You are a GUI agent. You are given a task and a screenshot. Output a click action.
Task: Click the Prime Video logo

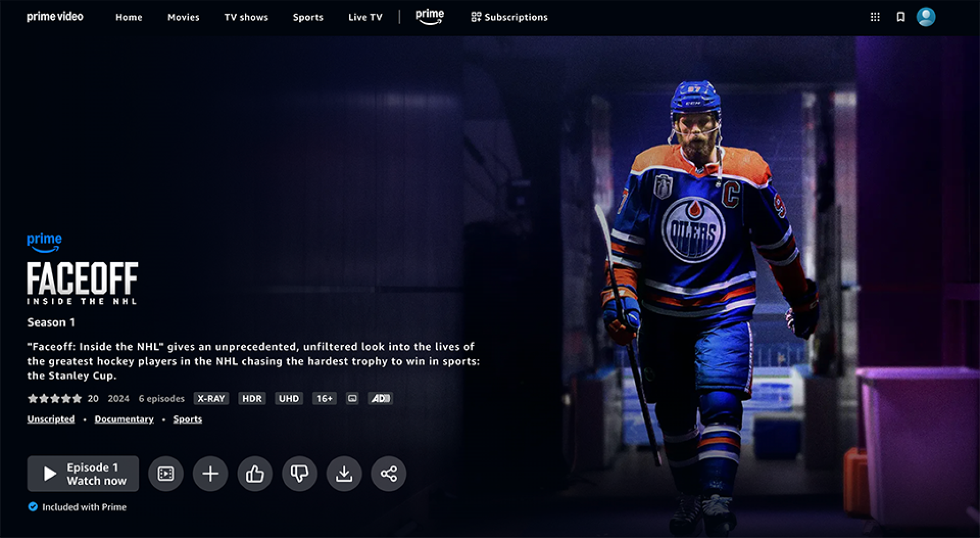pyautogui.click(x=55, y=16)
